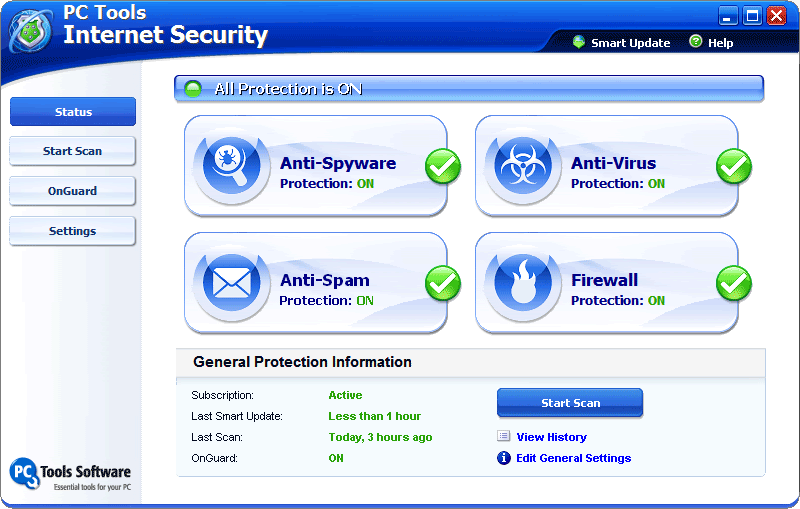Switch to the OnGuard section
The width and height of the screenshot is (800, 509).
(x=72, y=191)
